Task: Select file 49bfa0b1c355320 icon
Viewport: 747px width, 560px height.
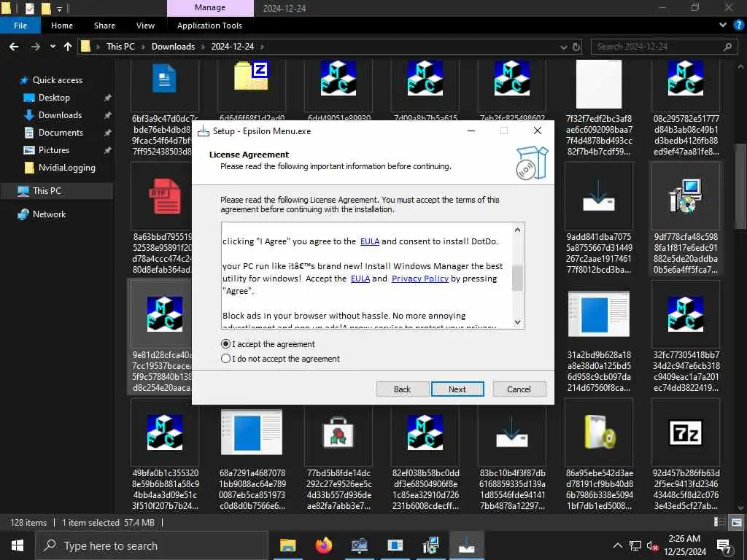Action: coord(165,432)
